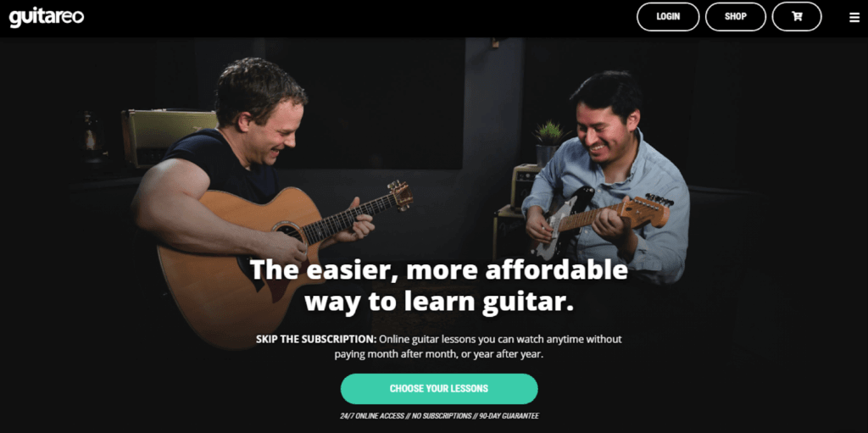Open the SHOP page
The height and width of the screenshot is (433, 868).
tap(736, 17)
